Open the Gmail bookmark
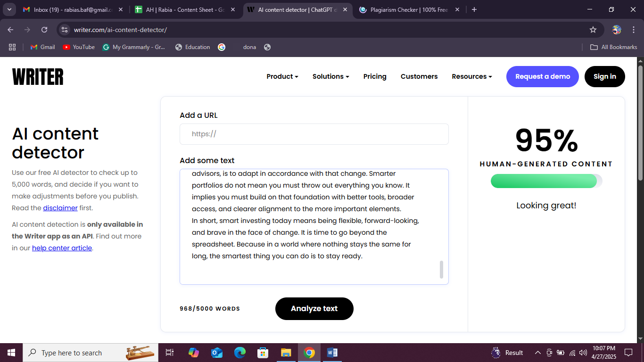This screenshot has height=362, width=644. tap(43, 47)
